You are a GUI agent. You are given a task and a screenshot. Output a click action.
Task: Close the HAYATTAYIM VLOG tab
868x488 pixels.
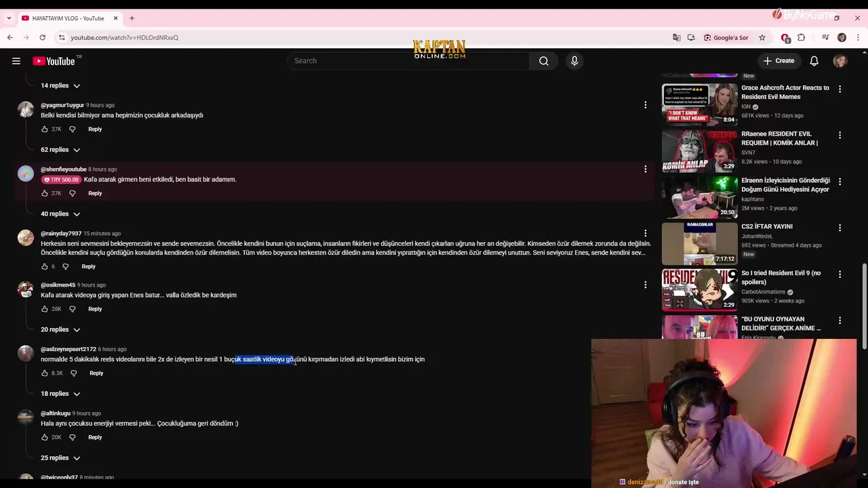point(115,18)
